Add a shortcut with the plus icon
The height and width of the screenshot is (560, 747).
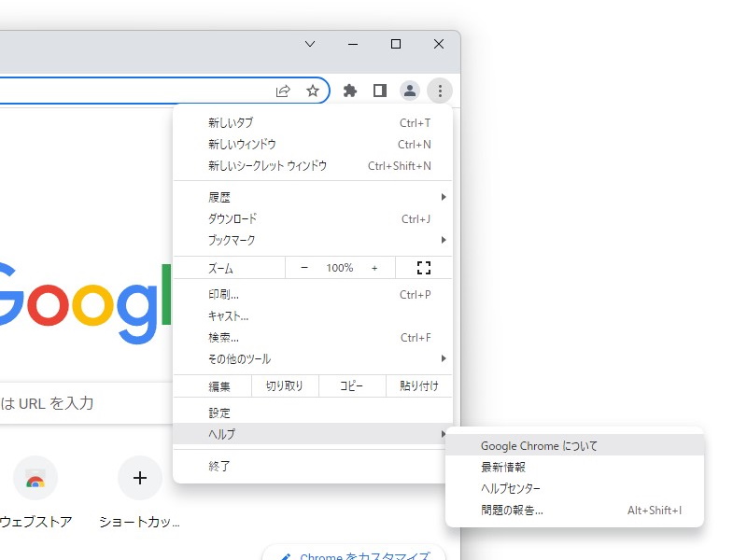click(x=139, y=478)
